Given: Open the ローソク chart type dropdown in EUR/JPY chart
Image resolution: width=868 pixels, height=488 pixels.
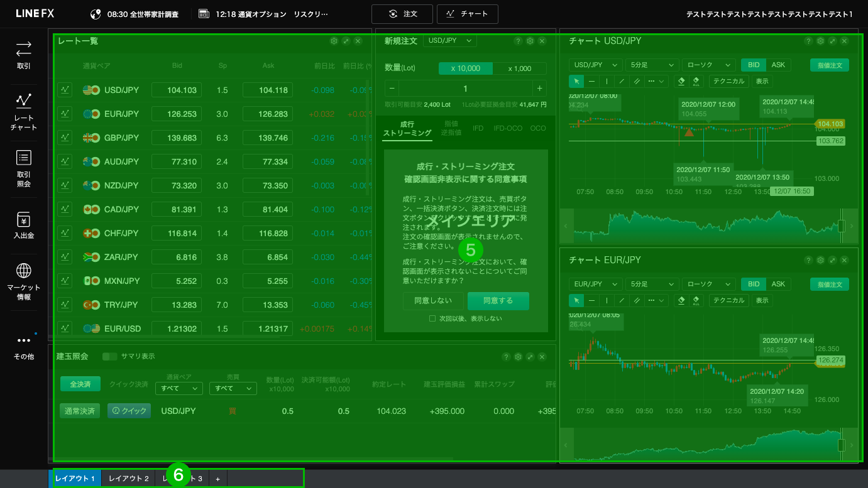Looking at the screenshot, I should pos(708,284).
